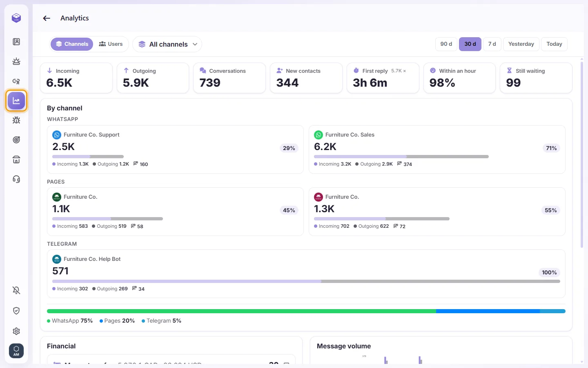Select the Yesterday time range
Image resolution: width=588 pixels, height=368 pixels.
click(521, 44)
